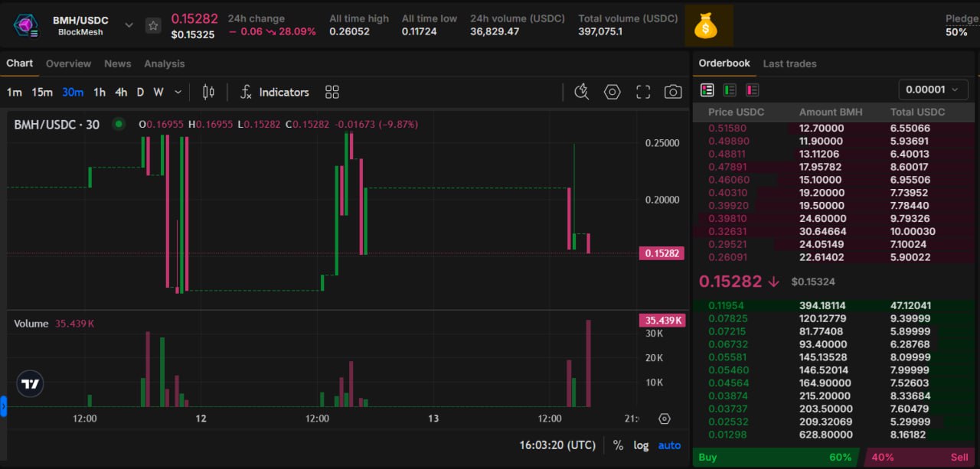Open the News tab
The width and height of the screenshot is (980, 469).
click(x=117, y=64)
